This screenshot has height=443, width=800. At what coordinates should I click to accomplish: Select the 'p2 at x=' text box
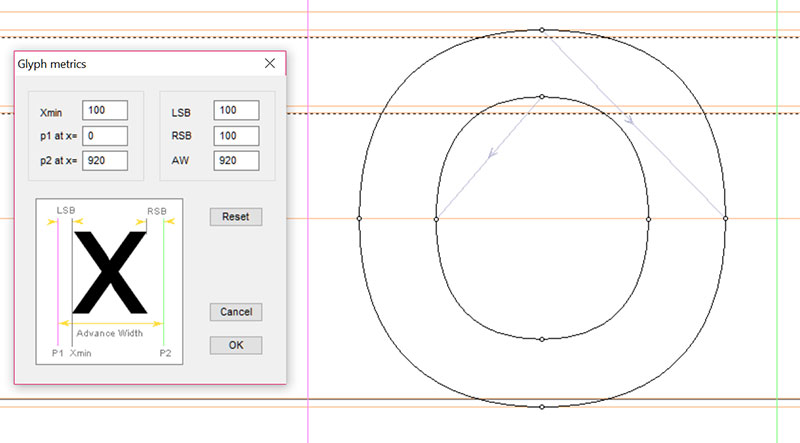105,160
